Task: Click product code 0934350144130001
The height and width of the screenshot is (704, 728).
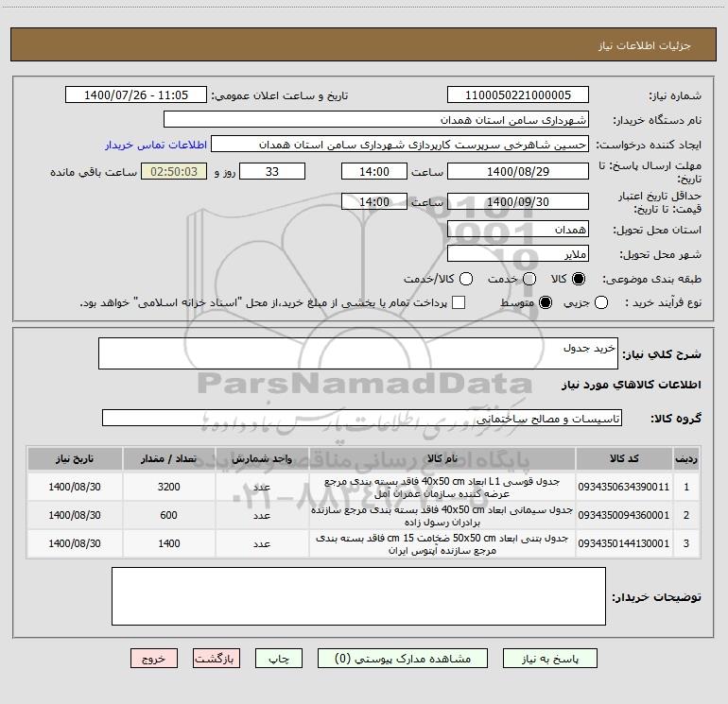Action: point(624,543)
